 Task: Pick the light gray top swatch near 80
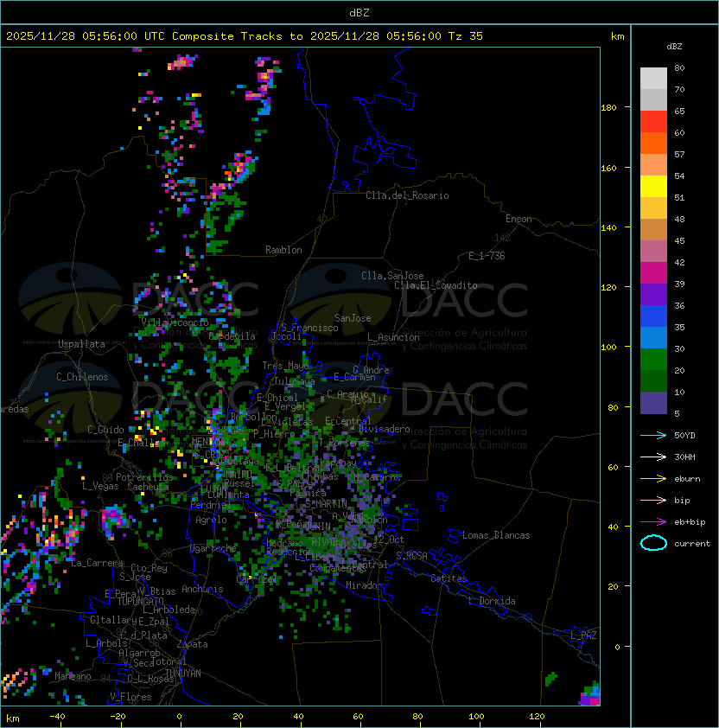tap(653, 78)
